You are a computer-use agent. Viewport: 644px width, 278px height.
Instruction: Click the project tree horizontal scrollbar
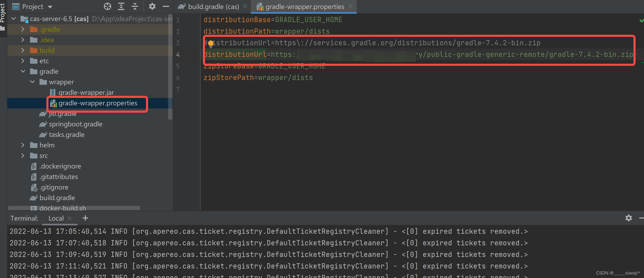74,208
